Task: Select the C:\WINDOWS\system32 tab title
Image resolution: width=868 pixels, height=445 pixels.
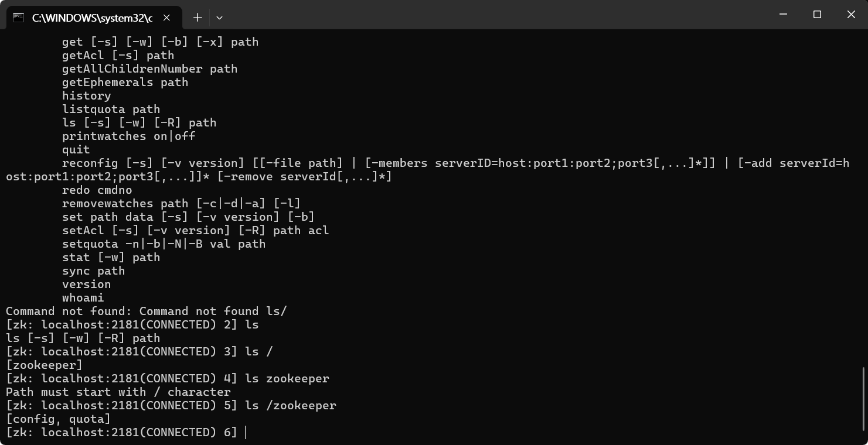Action: [x=92, y=18]
